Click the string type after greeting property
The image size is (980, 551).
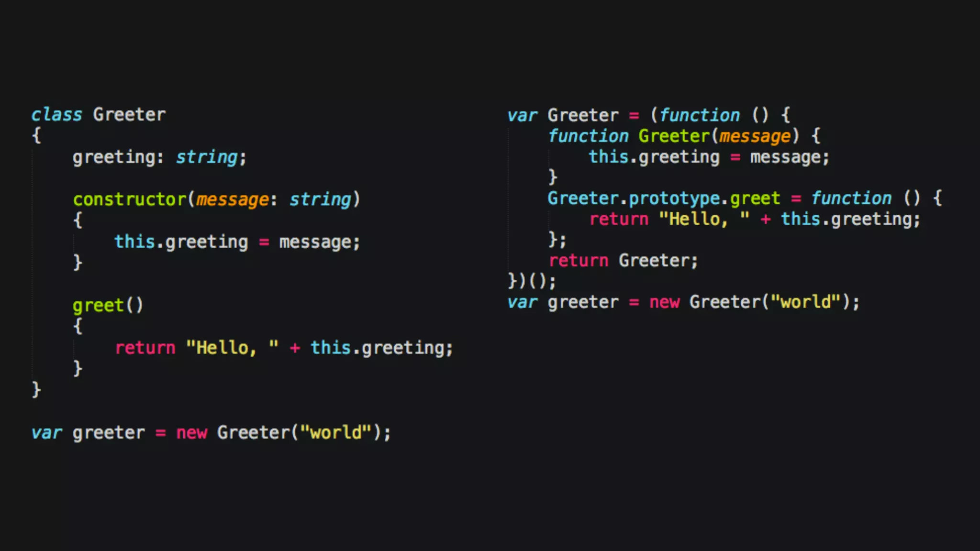click(x=207, y=157)
